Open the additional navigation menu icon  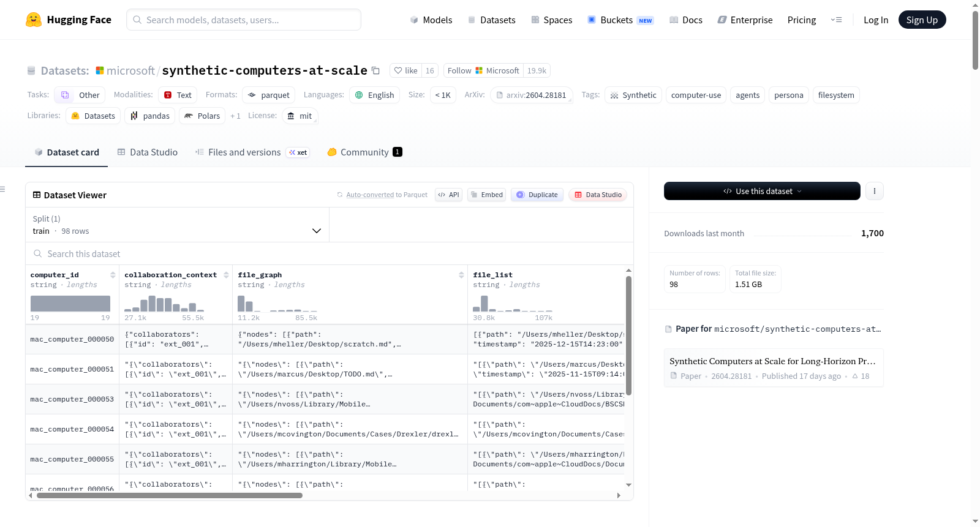(x=836, y=20)
